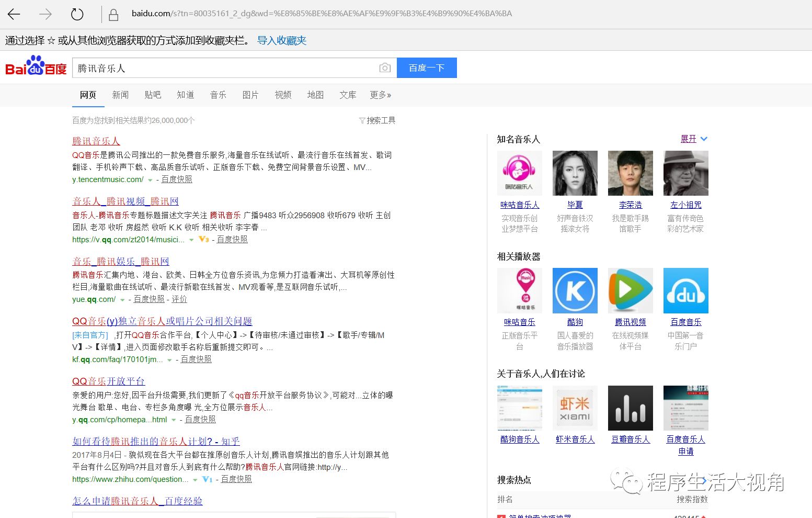Image resolution: width=812 pixels, height=518 pixels.
Task: Click the 评价 link beside yue.qq.com
Action: [x=179, y=299]
